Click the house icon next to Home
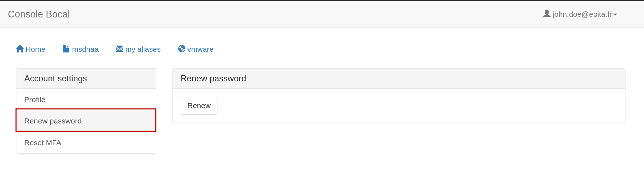Viewport: 644px width, 177px height. [x=20, y=49]
